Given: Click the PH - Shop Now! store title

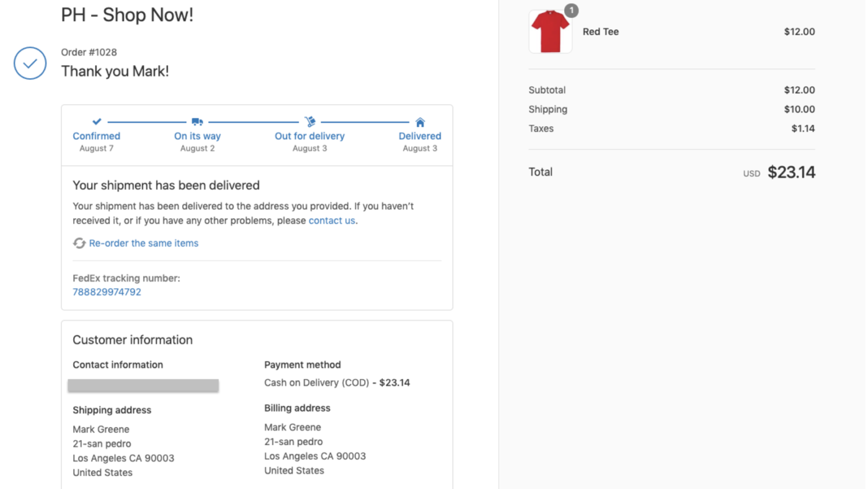Looking at the screenshot, I should click(x=127, y=14).
